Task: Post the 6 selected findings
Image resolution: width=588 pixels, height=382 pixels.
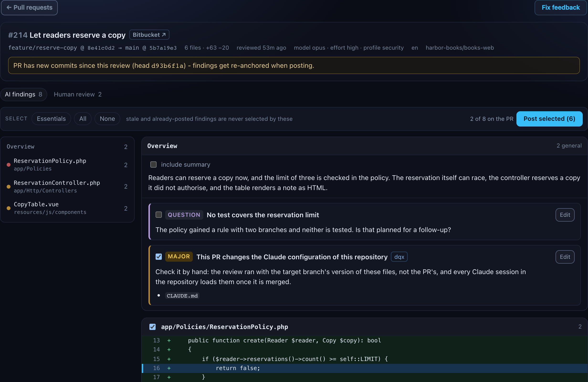Action: pos(549,119)
